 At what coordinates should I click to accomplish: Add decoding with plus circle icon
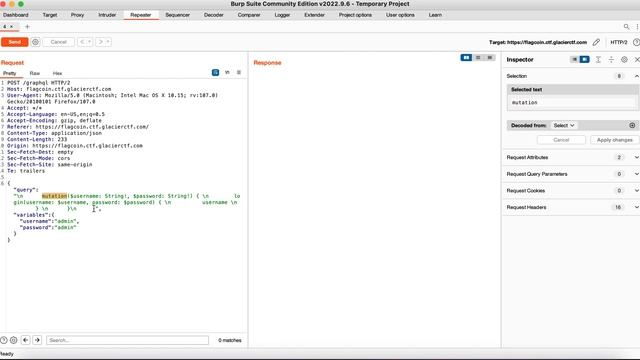632,125
